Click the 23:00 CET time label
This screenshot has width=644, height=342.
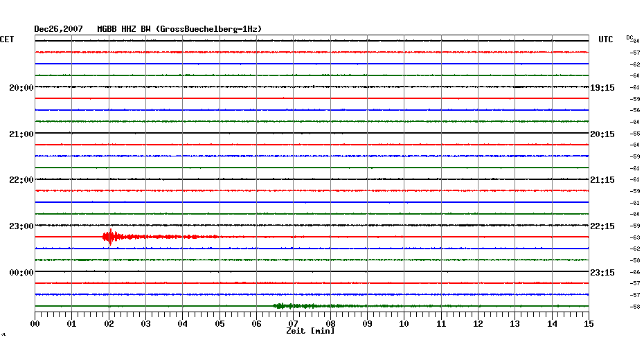coord(21,226)
